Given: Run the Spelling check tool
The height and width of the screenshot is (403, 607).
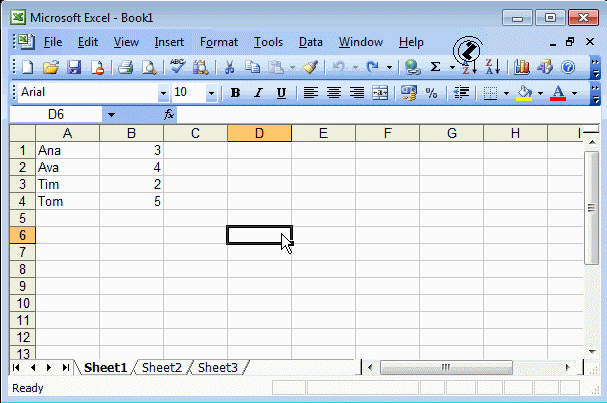Looking at the screenshot, I should click(177, 67).
